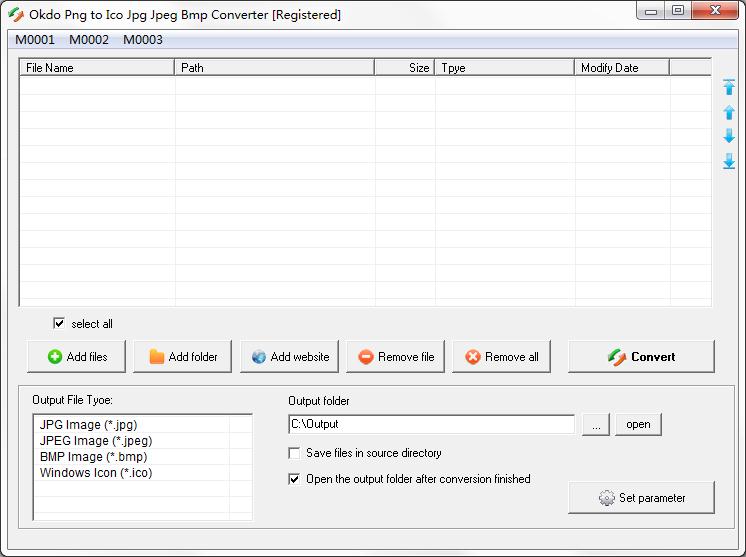Open the M0003 menu
This screenshot has height=557, width=746.
(143, 40)
